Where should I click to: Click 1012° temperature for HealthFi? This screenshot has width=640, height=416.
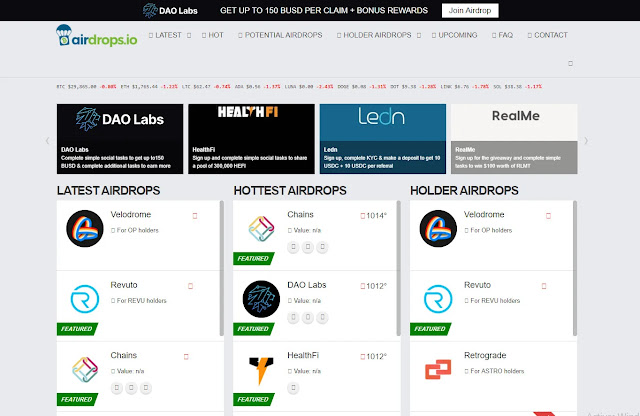pos(373,356)
